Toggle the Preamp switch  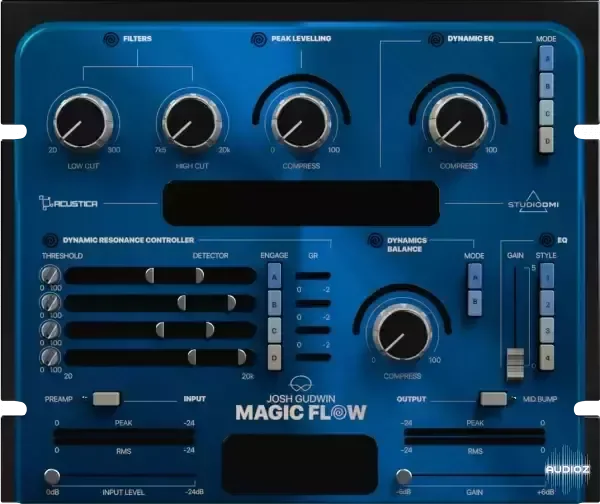(x=106, y=399)
